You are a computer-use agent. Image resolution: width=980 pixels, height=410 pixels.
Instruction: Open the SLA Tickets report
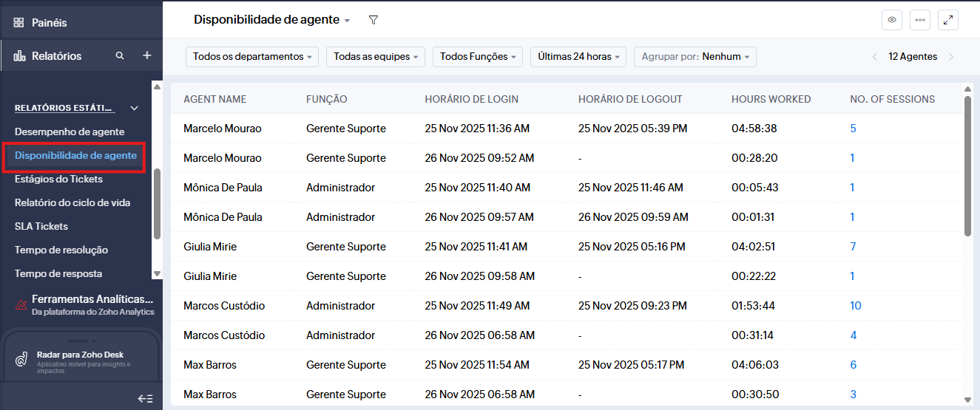(x=41, y=226)
